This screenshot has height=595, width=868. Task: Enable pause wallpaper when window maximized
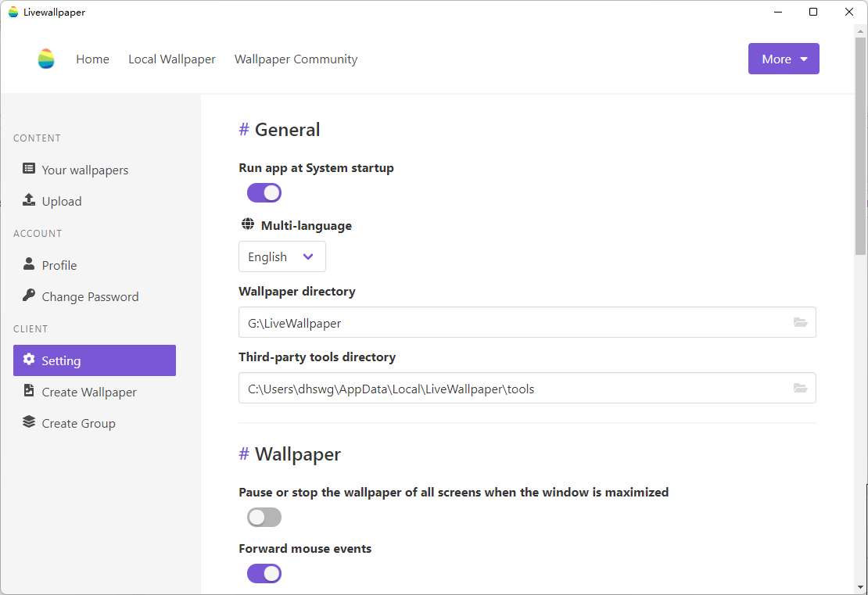(x=264, y=517)
